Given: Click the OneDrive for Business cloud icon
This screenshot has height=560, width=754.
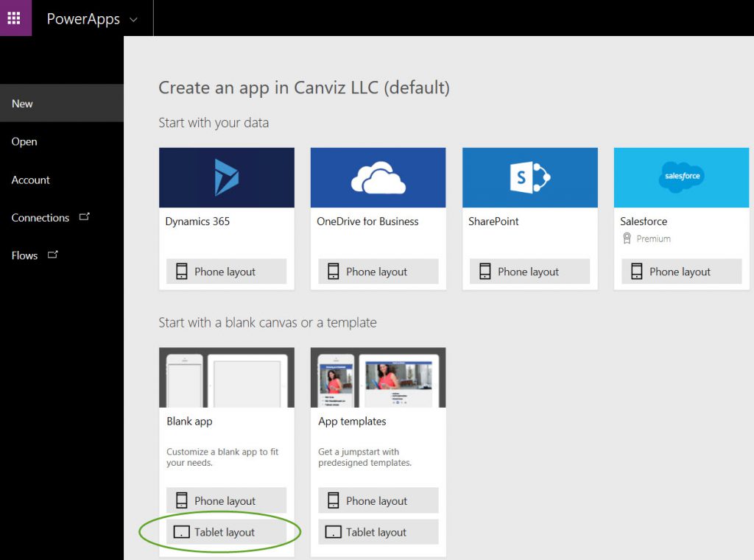Looking at the screenshot, I should coord(378,177).
